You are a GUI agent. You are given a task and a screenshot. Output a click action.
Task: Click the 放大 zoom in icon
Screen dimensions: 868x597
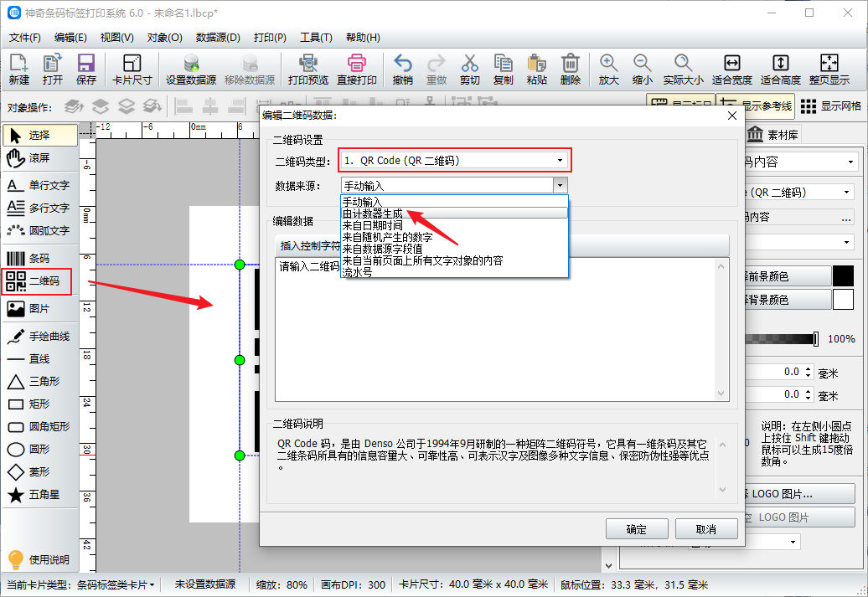coord(608,69)
